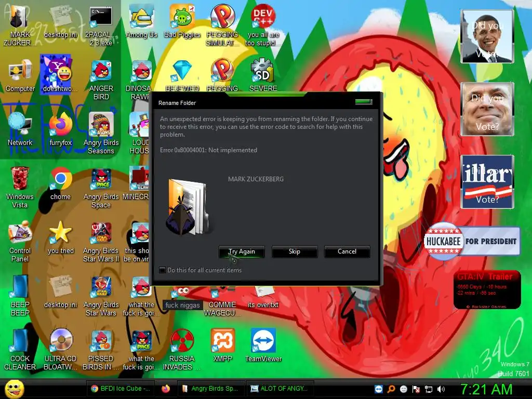Open the smiley-face Start button

coord(14,389)
